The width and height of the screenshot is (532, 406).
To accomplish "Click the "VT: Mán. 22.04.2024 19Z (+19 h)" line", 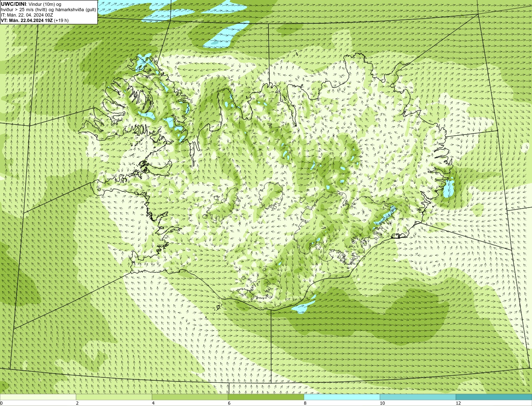I will 34,20.
